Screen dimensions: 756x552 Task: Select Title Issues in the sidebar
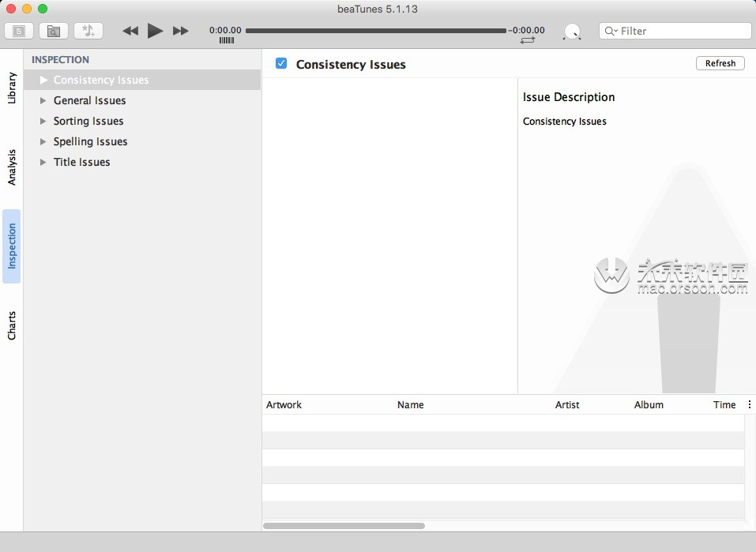point(81,162)
